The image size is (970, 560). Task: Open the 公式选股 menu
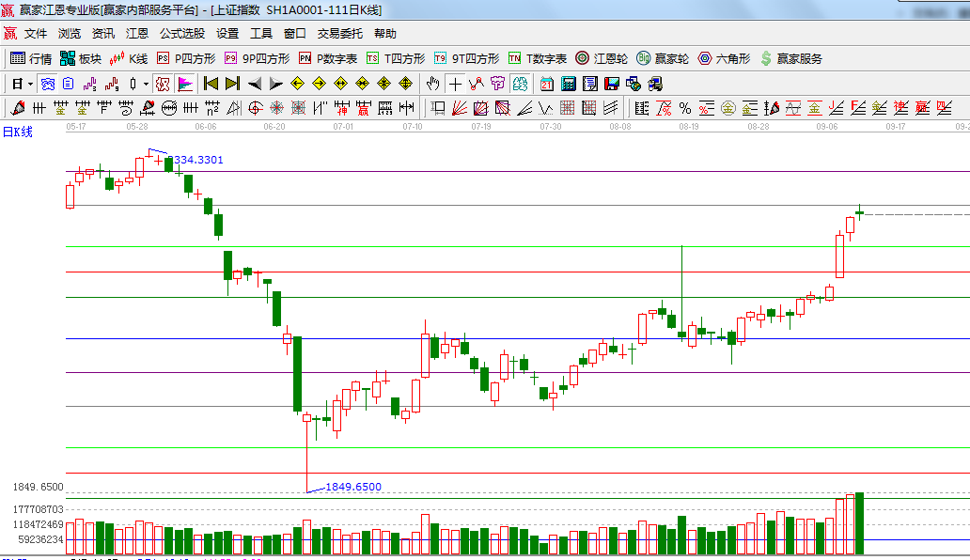[x=181, y=33]
